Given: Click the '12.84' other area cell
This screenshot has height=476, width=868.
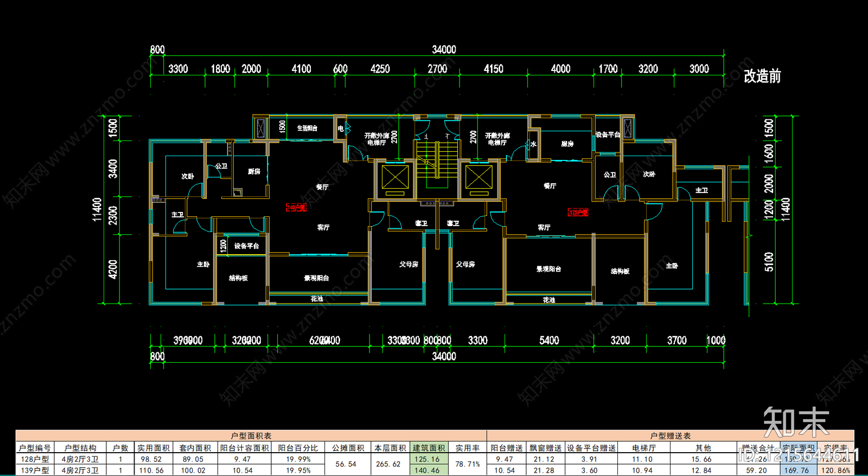Looking at the screenshot, I should click(x=701, y=471).
